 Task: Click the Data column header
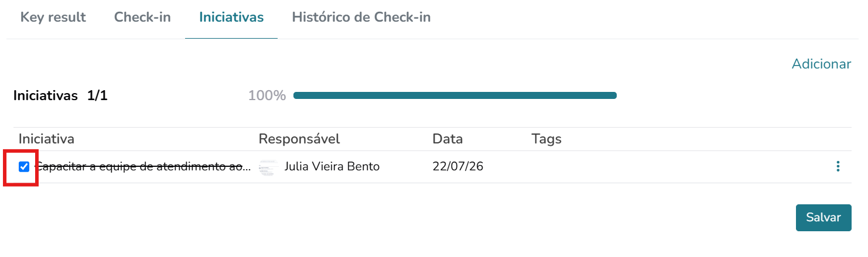point(447,139)
